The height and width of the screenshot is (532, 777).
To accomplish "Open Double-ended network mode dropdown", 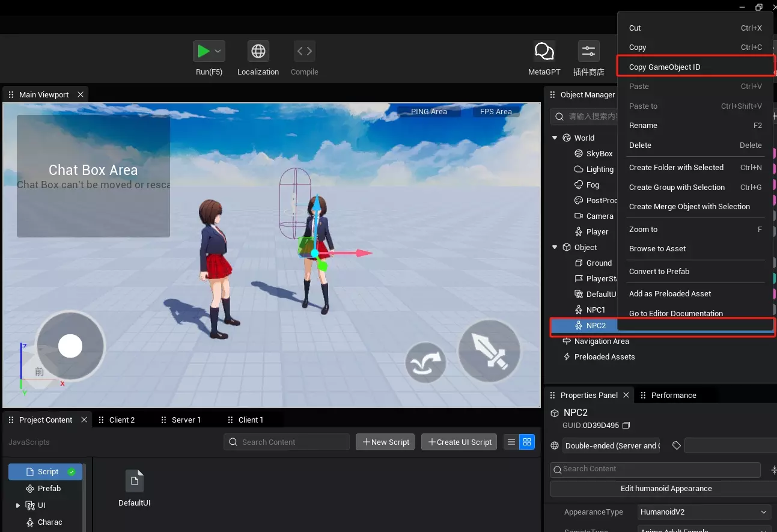I will click(611, 445).
